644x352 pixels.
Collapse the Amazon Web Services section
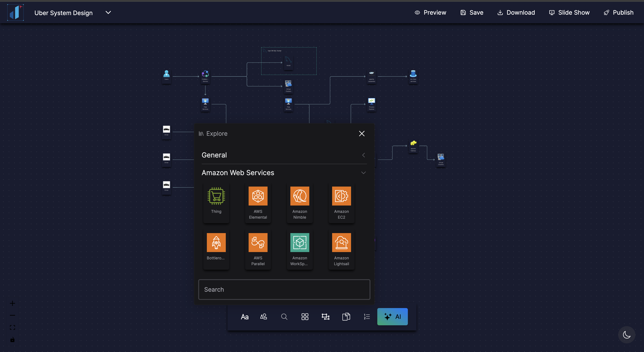pyautogui.click(x=364, y=173)
